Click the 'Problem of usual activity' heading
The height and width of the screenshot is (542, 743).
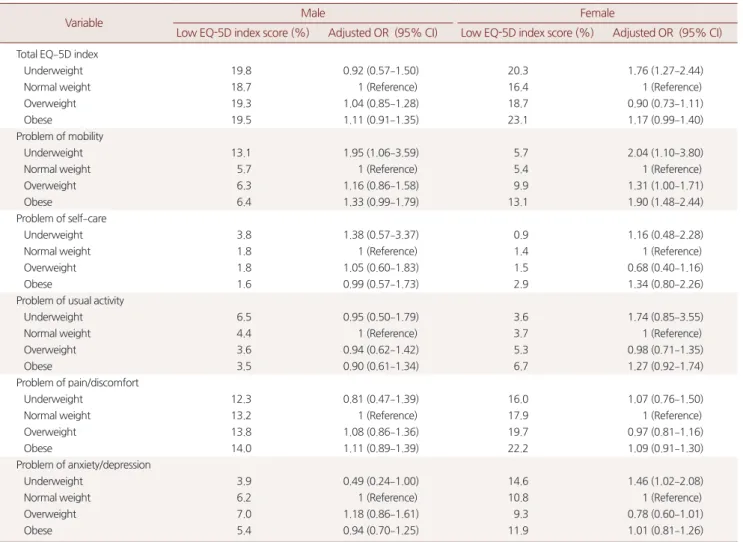[70, 301]
